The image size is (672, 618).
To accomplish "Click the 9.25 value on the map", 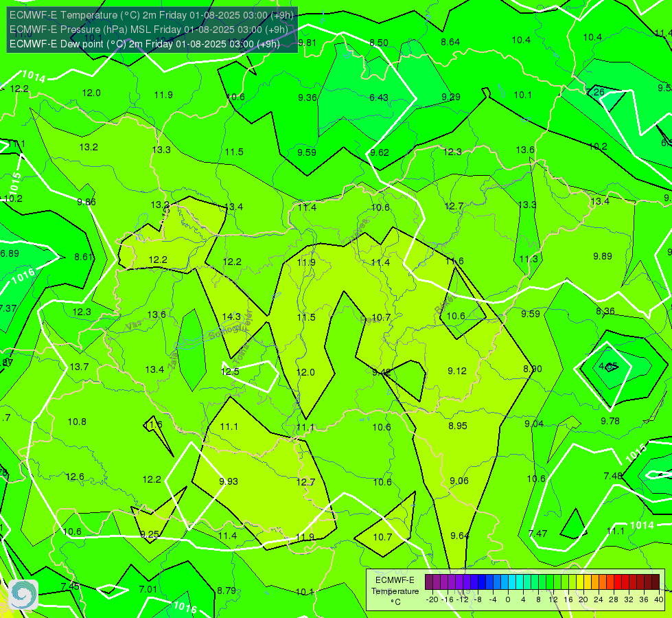I will click(x=150, y=534).
